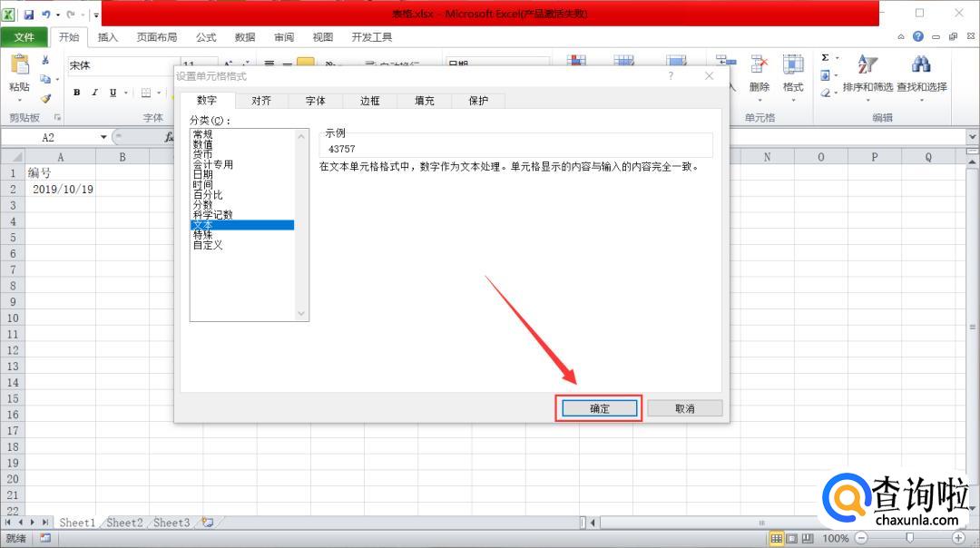The width and height of the screenshot is (980, 548).
Task: Open the 字体 tab in dialog
Action: [316, 101]
